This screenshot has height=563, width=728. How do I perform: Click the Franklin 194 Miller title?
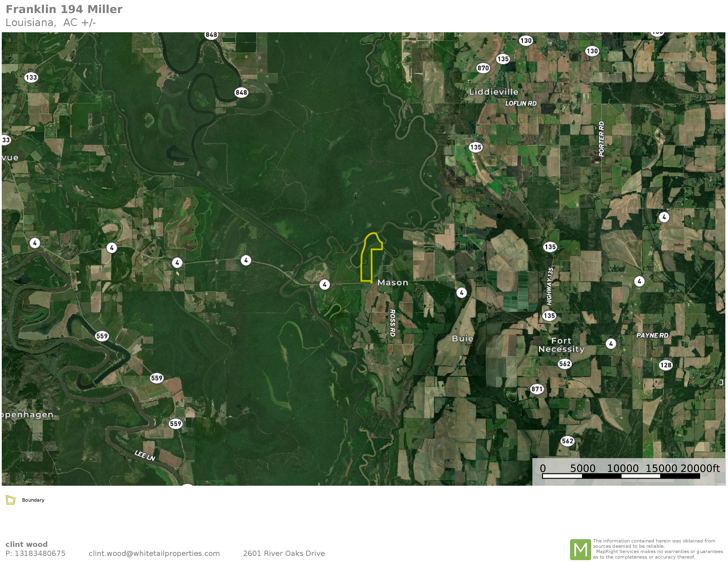pyautogui.click(x=64, y=9)
